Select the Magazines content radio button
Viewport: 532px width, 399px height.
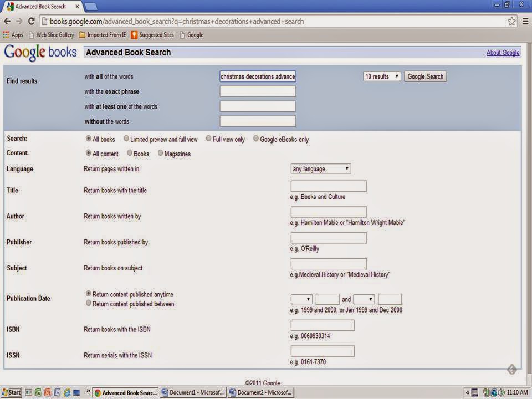point(160,153)
